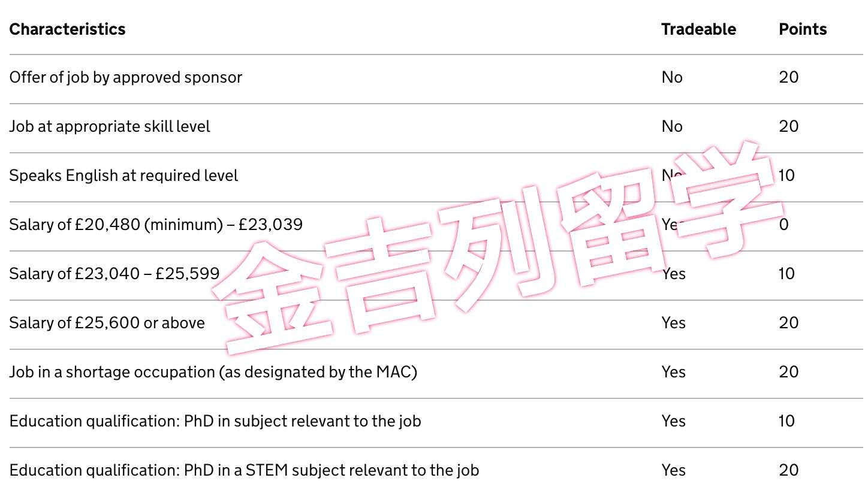Image resolution: width=868 pixels, height=496 pixels.
Task: Select the £20,480 minimum salary row text
Action: pyautogui.click(x=156, y=225)
